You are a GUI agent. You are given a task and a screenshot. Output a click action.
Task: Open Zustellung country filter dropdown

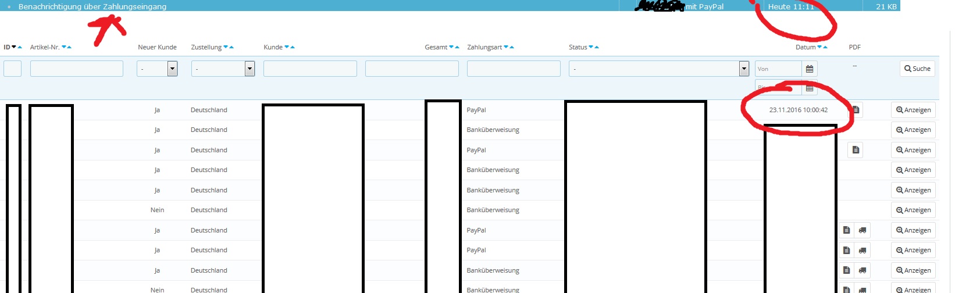tap(223, 69)
